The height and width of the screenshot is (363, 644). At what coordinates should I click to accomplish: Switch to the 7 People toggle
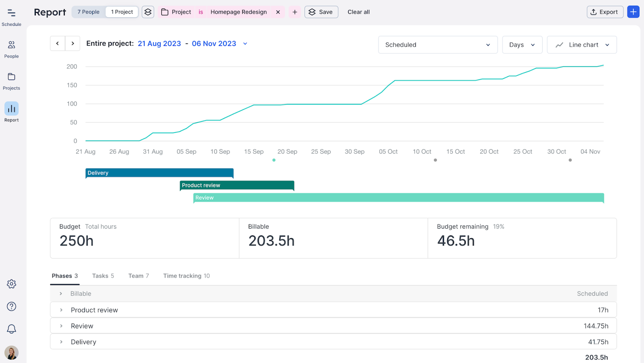[89, 12]
